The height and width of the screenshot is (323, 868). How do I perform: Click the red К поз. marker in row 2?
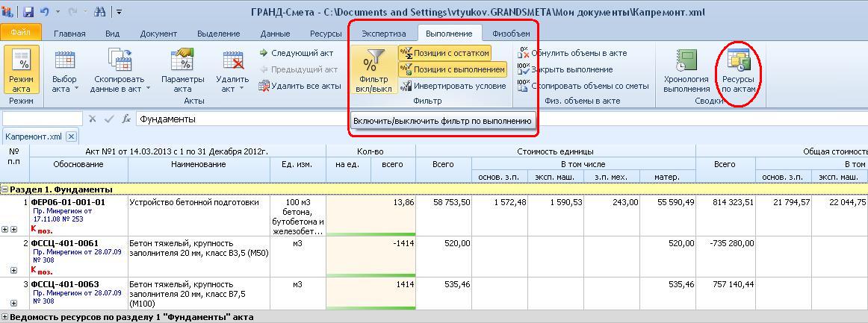(42, 271)
